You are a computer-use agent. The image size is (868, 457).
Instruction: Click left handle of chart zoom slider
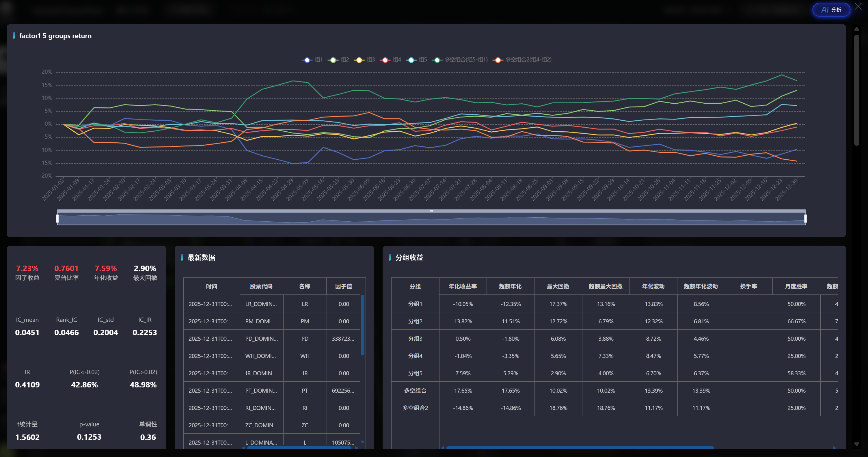pyautogui.click(x=57, y=219)
